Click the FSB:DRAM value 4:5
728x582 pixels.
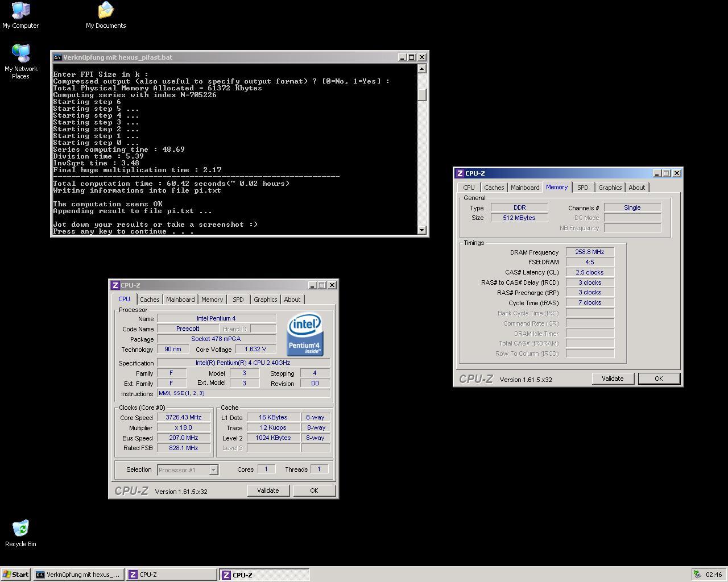coord(590,262)
